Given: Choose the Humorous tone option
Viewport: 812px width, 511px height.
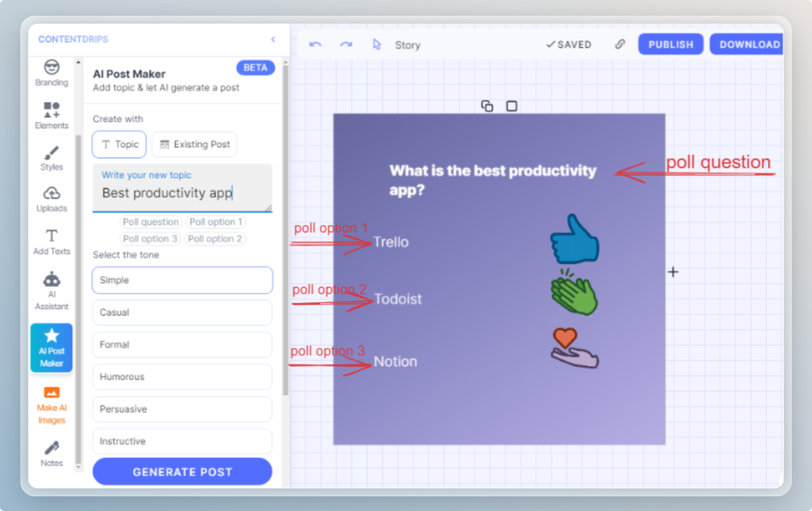Looking at the screenshot, I should (182, 377).
